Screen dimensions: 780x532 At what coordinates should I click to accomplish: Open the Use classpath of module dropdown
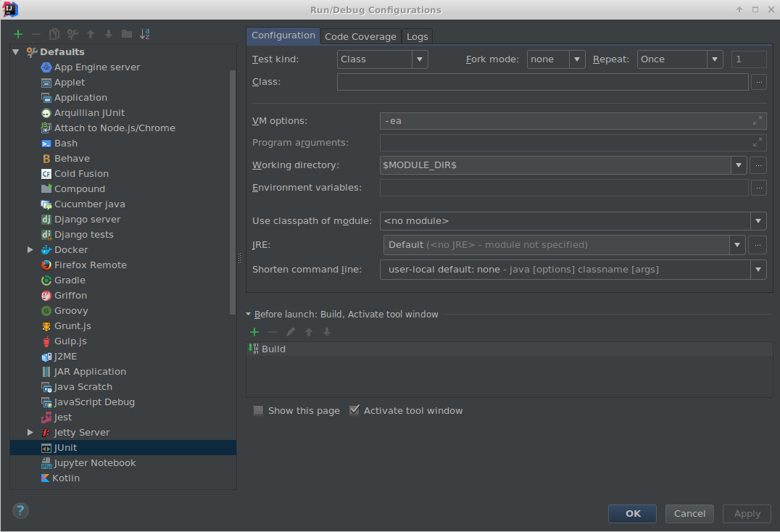pyautogui.click(x=573, y=221)
